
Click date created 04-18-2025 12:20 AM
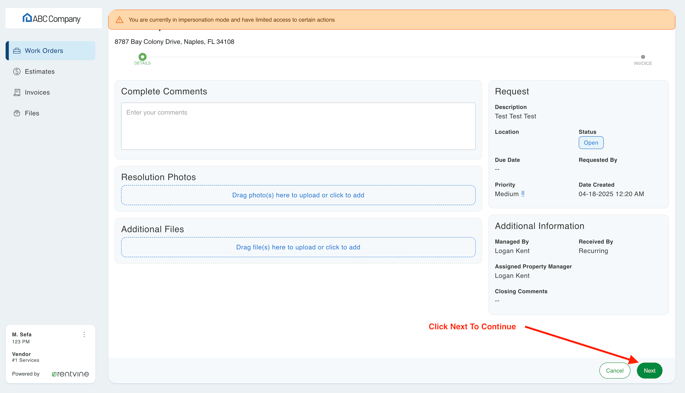point(611,194)
